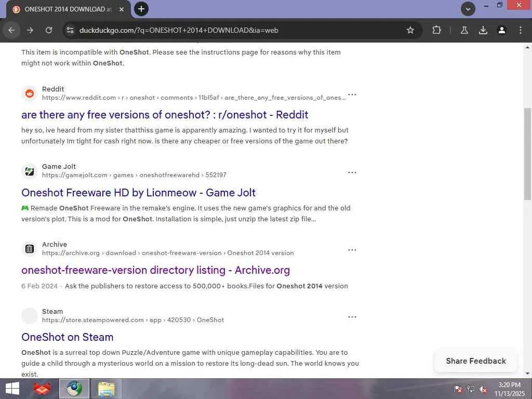Image resolution: width=532 pixels, height=399 pixels.
Task: Click the Share Feedback button
Action: coord(476,361)
